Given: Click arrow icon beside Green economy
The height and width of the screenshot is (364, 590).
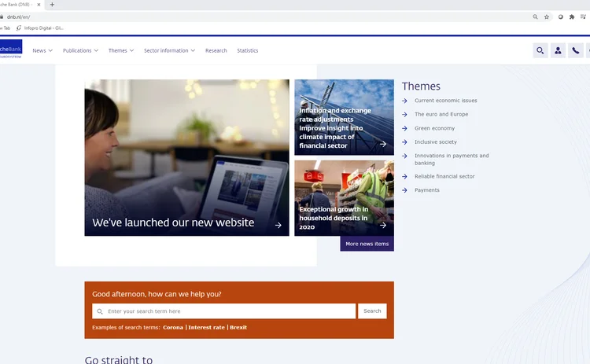Looking at the screenshot, I should [x=405, y=128].
